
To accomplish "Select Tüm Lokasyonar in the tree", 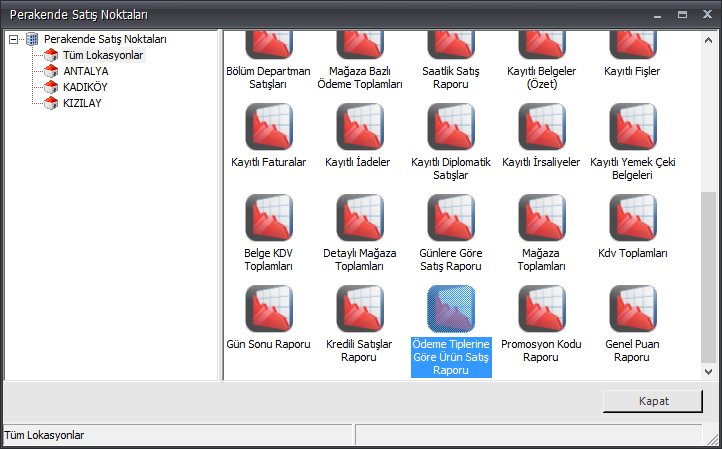I will click(103, 55).
